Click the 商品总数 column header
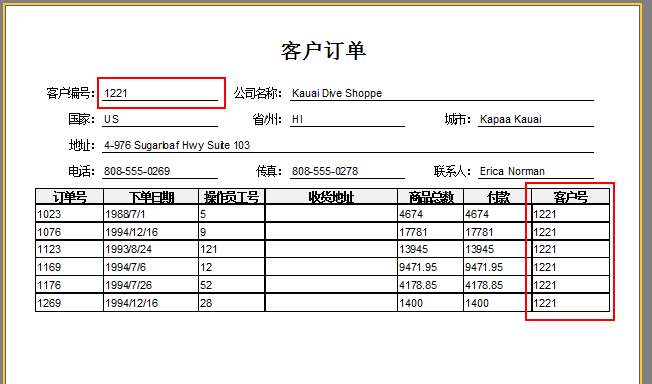The height and width of the screenshot is (384, 652). [431, 196]
